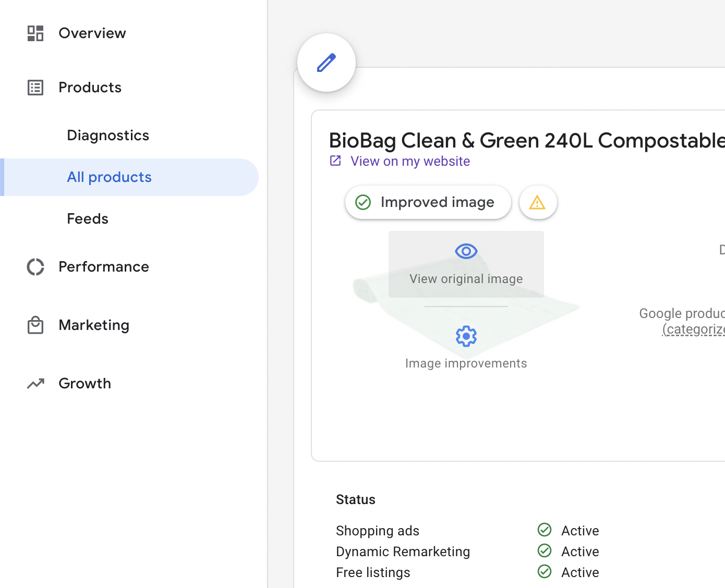Click the Google product category label
This screenshot has width=725, height=588.
[x=682, y=314]
